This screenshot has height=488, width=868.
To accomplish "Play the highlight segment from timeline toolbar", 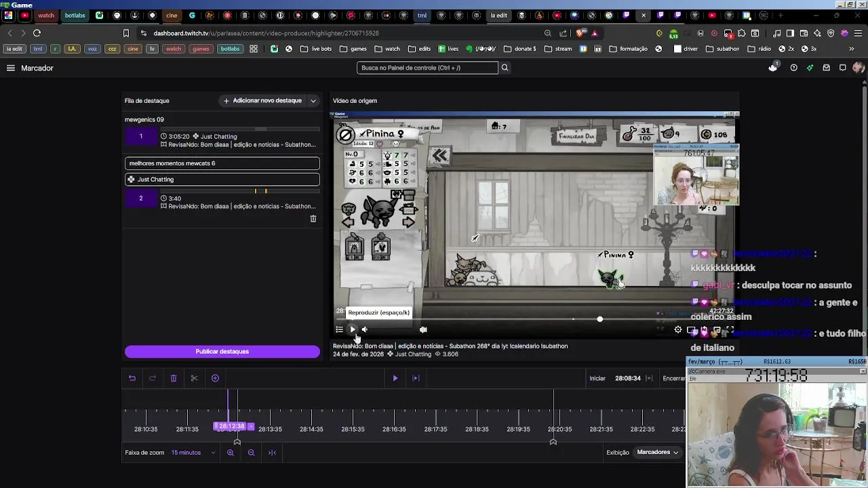I will pyautogui.click(x=395, y=378).
